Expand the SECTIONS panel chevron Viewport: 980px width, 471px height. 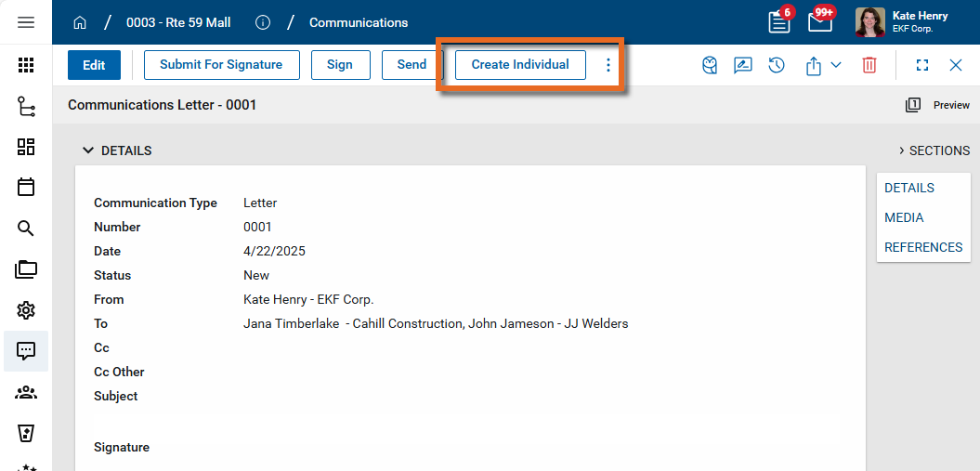(901, 150)
